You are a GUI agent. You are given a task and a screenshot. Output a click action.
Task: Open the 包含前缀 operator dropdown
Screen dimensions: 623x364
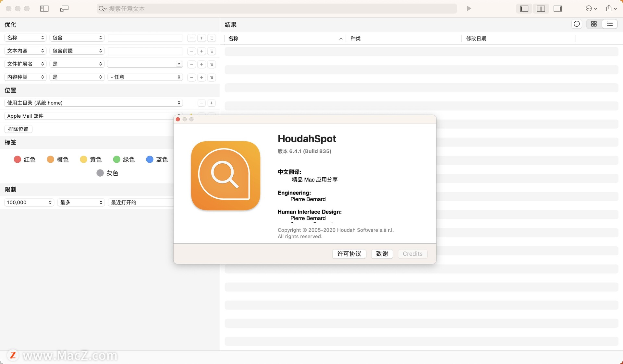coord(77,51)
